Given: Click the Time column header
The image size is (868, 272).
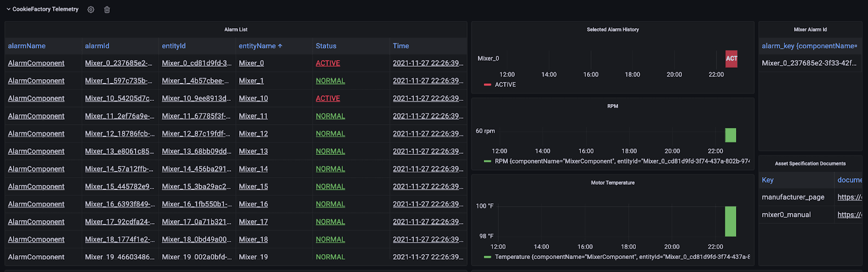Looking at the screenshot, I should (x=401, y=46).
